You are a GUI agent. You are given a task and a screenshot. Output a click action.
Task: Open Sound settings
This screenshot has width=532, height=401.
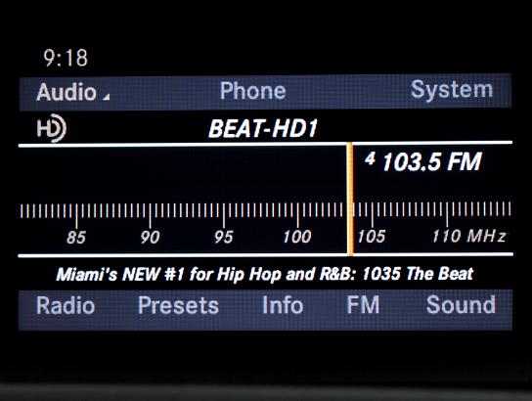coord(461,304)
